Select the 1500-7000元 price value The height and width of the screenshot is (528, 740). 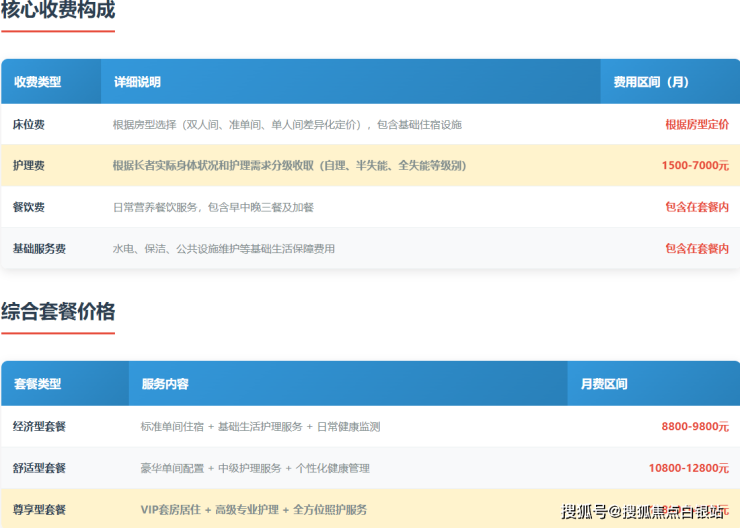(695, 165)
